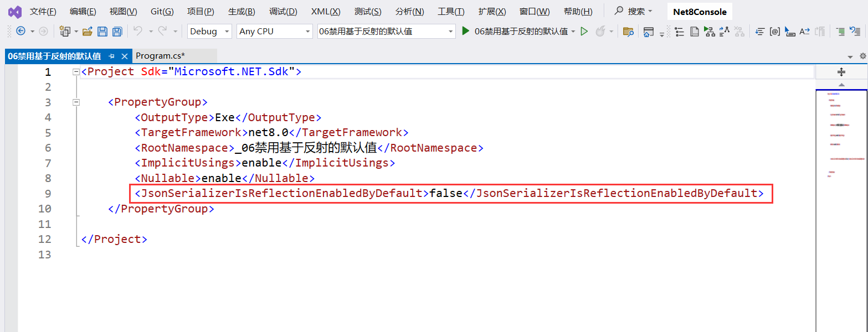This screenshot has width=868, height=332.
Task: Open the 测试(S) menu
Action: 368,12
